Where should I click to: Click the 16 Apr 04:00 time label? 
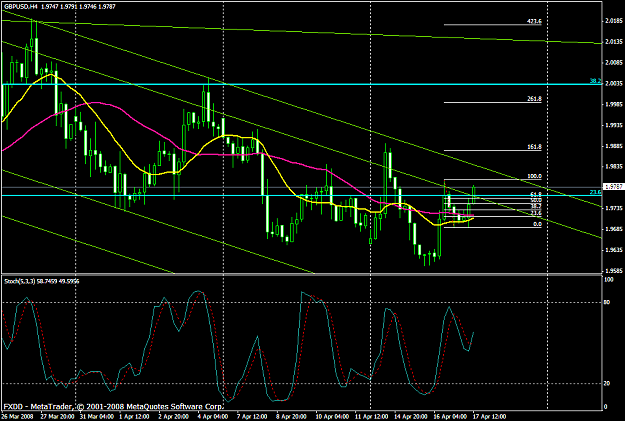pos(450,417)
